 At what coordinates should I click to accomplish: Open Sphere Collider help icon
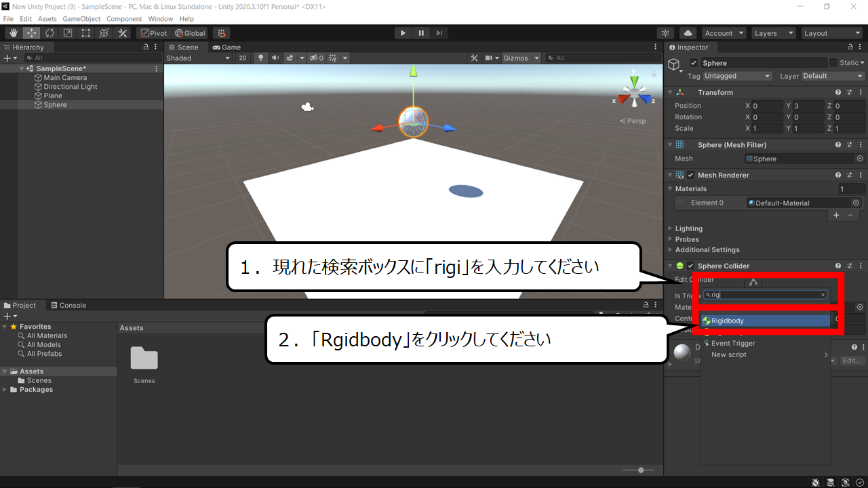pyautogui.click(x=838, y=266)
